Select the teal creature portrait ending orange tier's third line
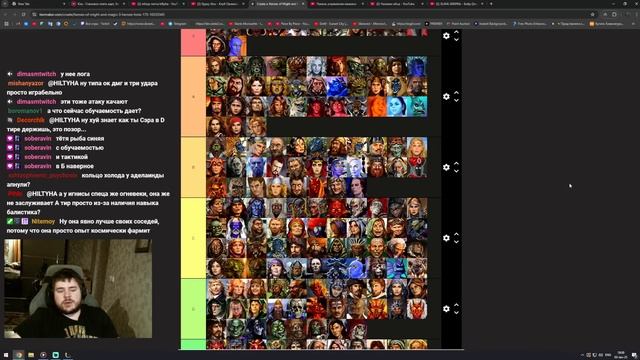This screenshot has width=640, height=360. coord(417,107)
